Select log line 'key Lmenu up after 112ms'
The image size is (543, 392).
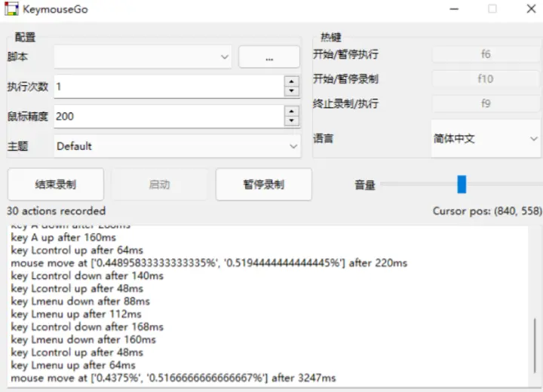point(76,314)
